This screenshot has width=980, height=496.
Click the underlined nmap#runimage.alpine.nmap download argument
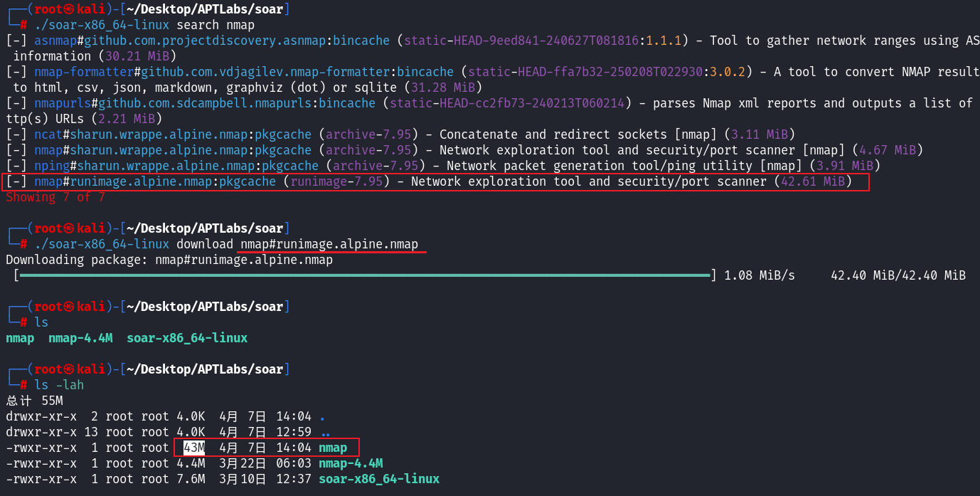click(x=329, y=244)
